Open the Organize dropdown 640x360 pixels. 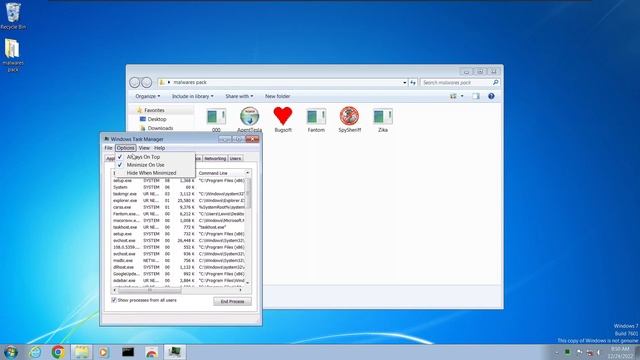[147, 96]
